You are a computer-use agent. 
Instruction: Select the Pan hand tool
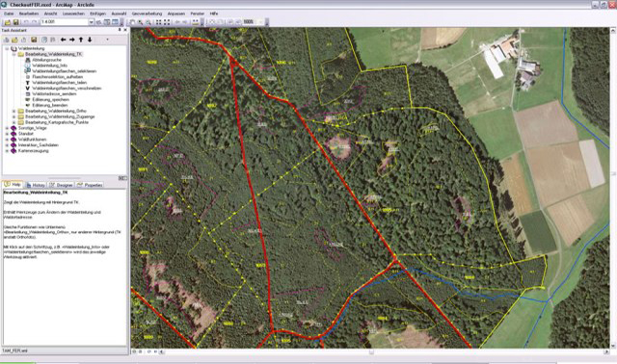[133, 22]
